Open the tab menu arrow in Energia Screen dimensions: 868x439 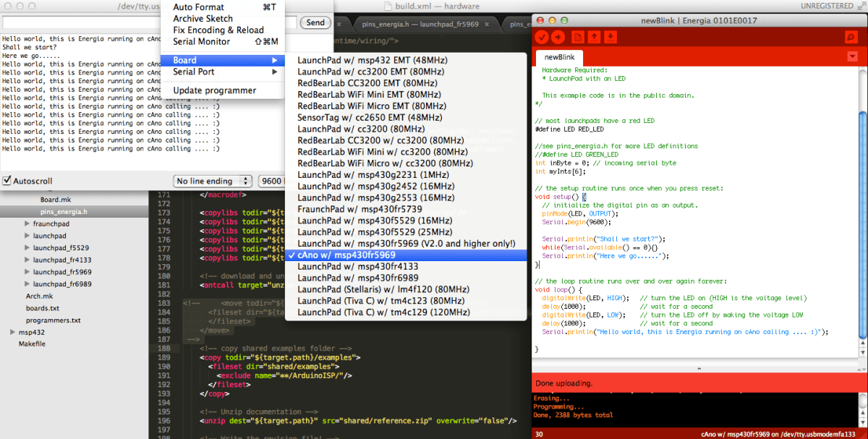[851, 56]
